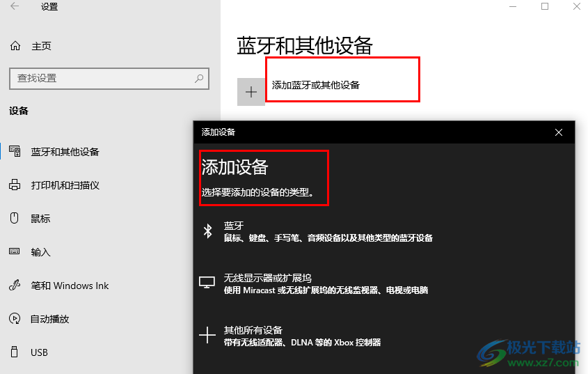Open the 自动播放 settings page
588x374 pixels.
[x=50, y=319]
